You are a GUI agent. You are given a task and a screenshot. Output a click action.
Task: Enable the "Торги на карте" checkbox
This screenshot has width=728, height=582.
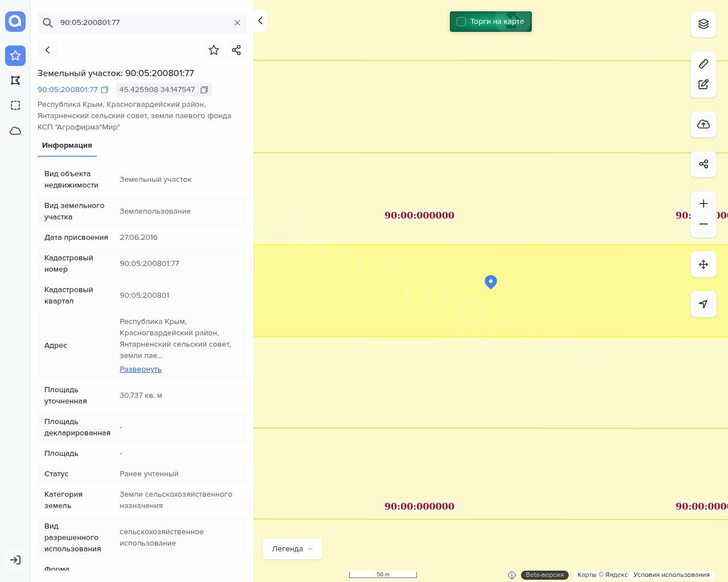tap(461, 22)
